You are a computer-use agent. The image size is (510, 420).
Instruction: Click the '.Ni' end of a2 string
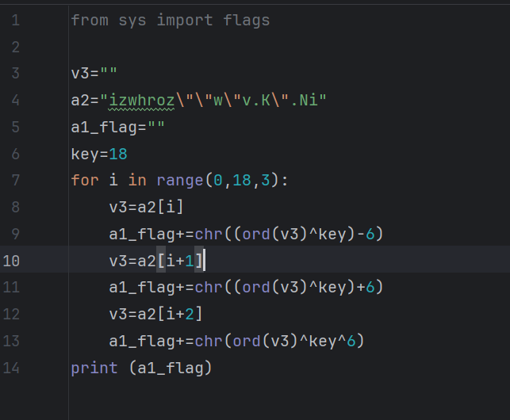coord(305,100)
